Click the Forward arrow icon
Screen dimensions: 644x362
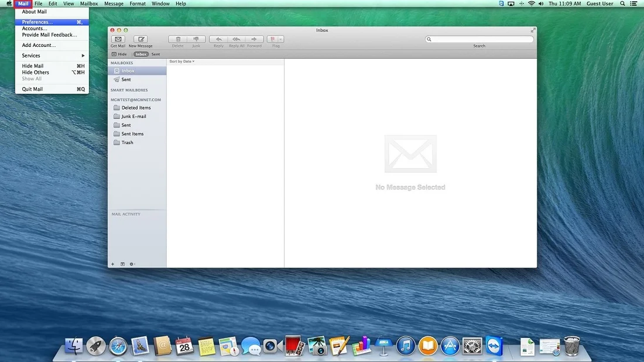click(x=254, y=39)
